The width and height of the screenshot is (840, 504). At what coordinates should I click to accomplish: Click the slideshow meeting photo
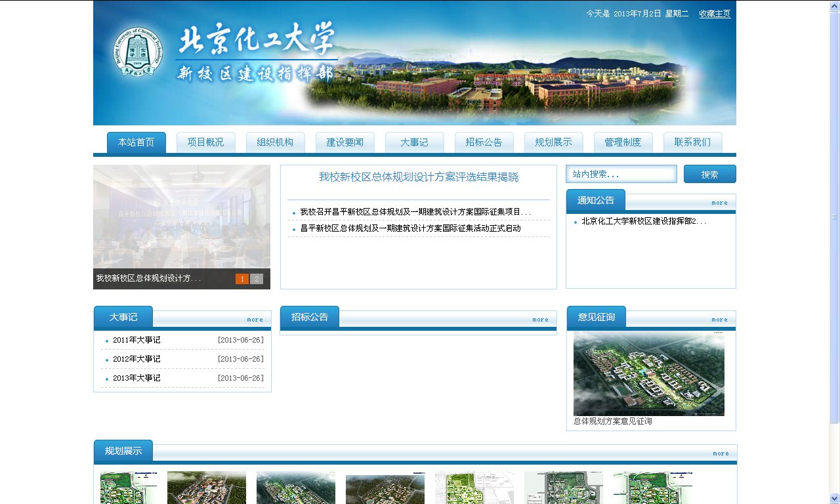pos(182,217)
